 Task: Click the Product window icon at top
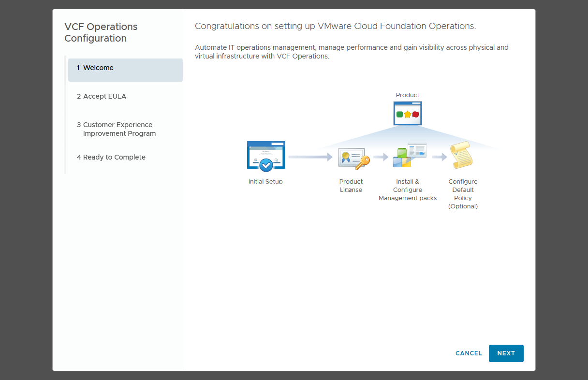408,114
